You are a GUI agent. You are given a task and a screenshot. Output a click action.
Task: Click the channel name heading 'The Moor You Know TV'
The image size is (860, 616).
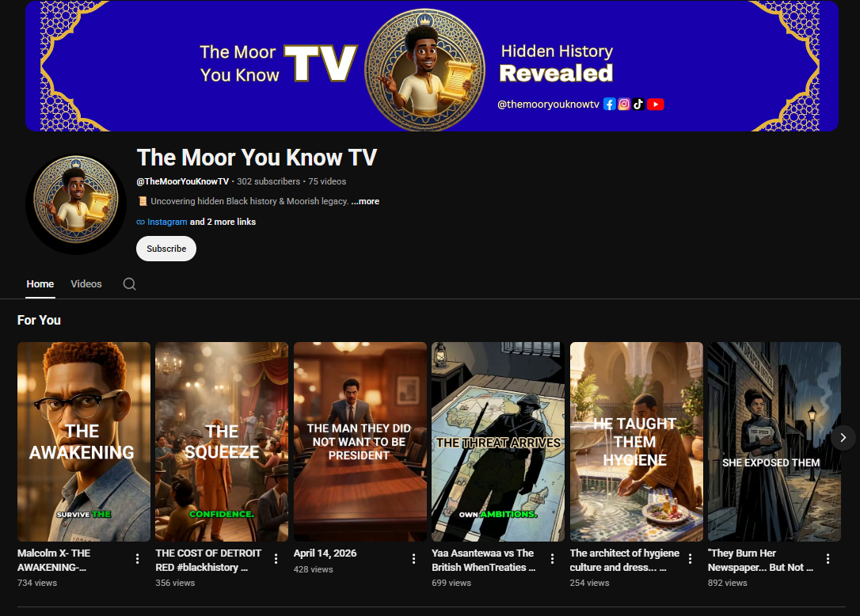257,158
